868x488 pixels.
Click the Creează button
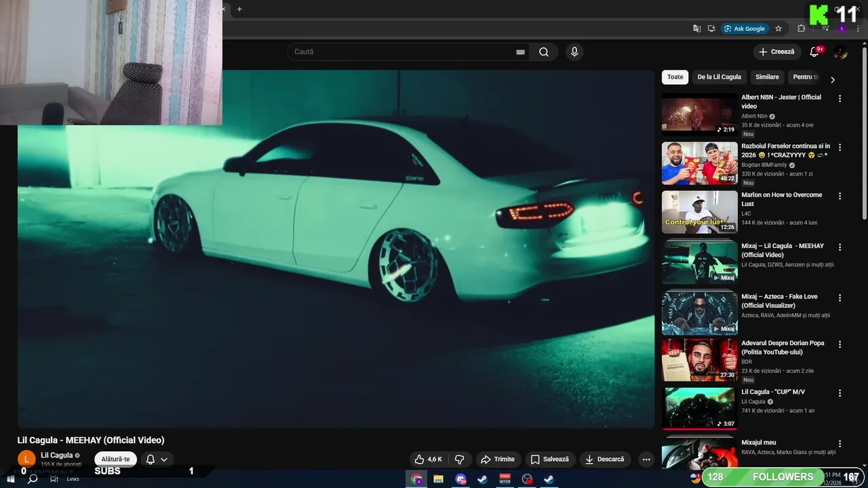coord(776,52)
